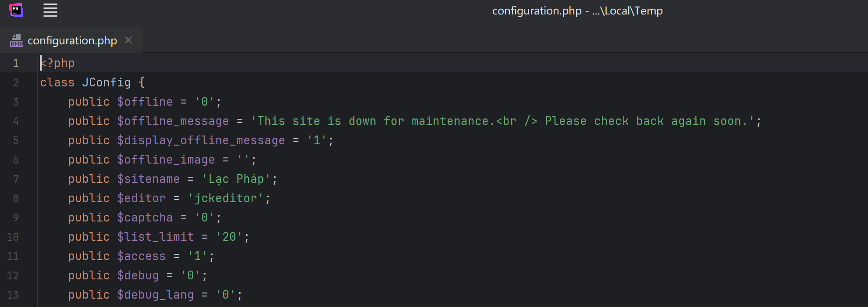Click the $debug_lang variable

[155, 295]
